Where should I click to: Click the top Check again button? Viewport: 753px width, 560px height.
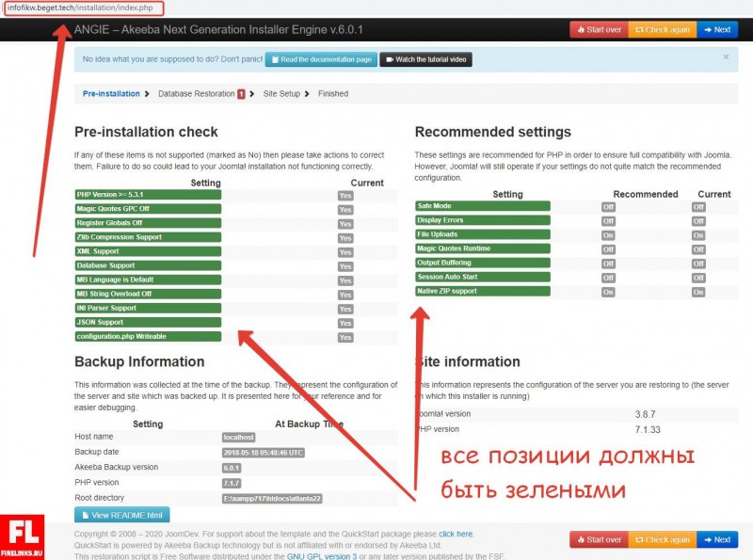click(x=663, y=30)
